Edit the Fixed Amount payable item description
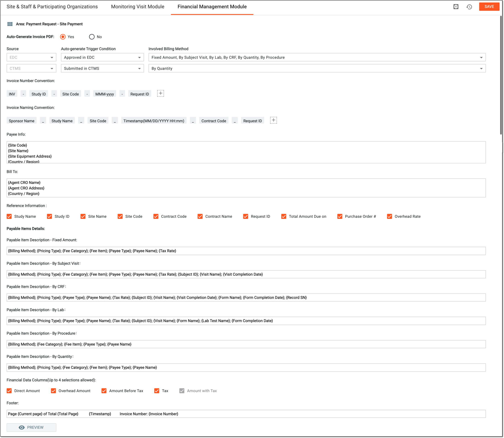 point(246,251)
